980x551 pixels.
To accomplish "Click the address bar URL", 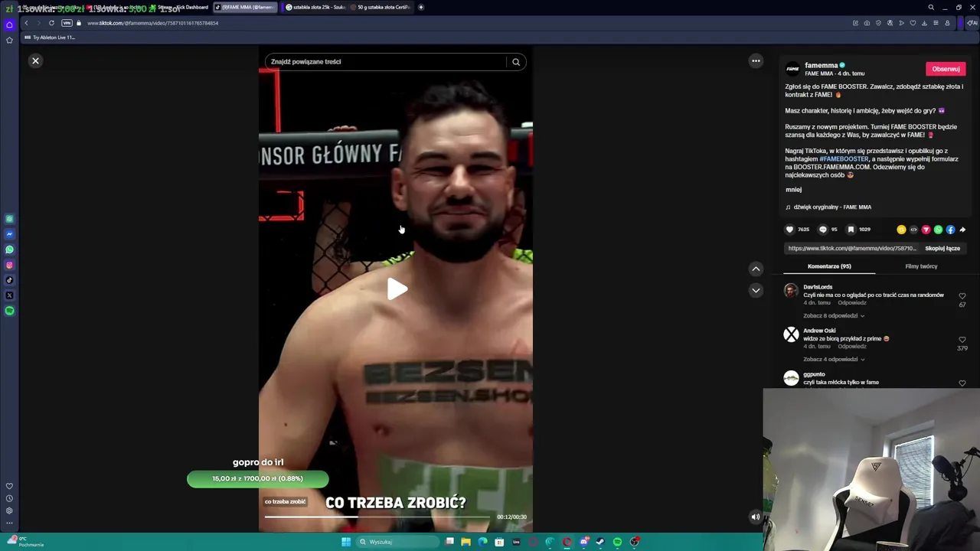I will click(x=152, y=23).
